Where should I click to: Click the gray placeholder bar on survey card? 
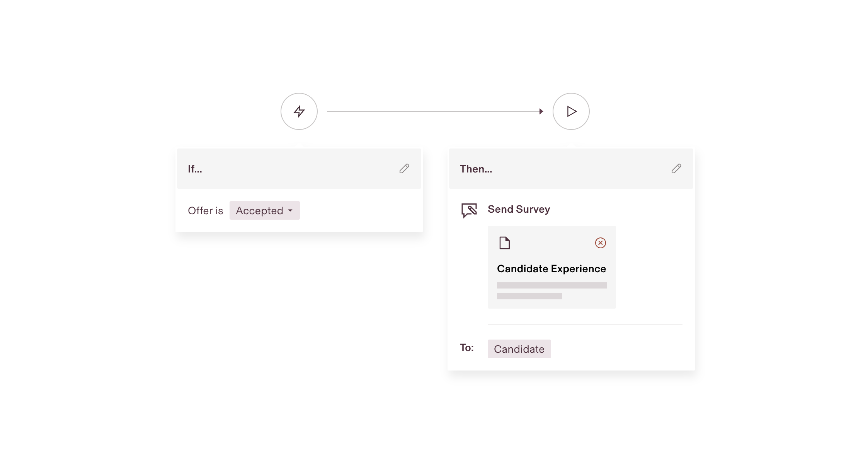pyautogui.click(x=552, y=285)
